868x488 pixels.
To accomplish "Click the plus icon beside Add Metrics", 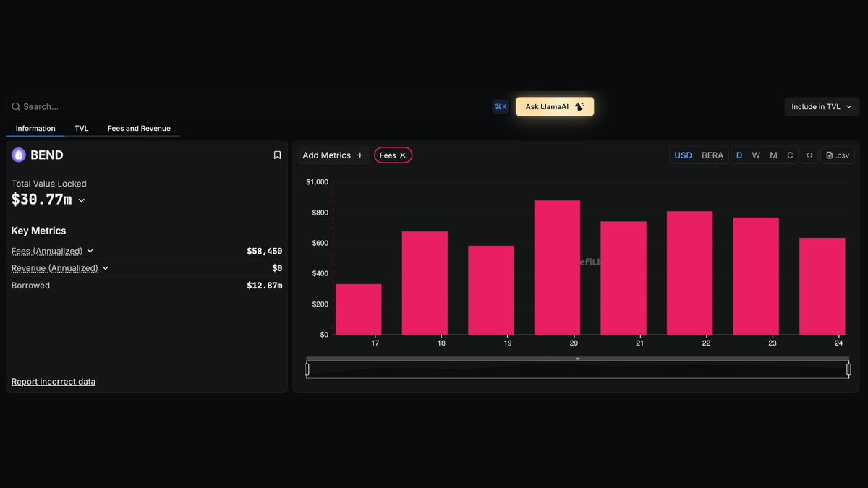I will click(360, 155).
